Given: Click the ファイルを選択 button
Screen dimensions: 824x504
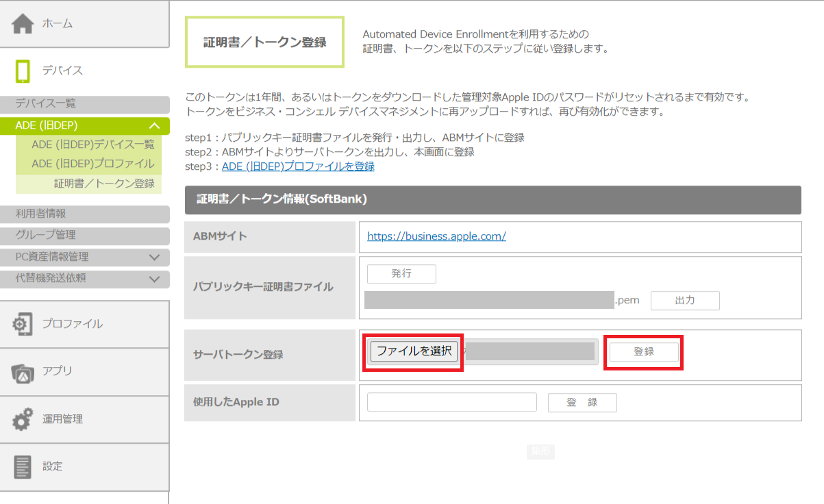Looking at the screenshot, I should 414,351.
